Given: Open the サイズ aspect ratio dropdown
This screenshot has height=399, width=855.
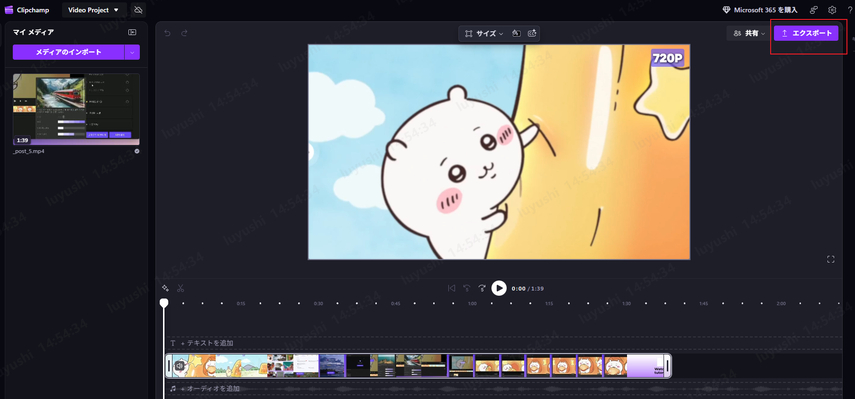Looking at the screenshot, I should (484, 33).
